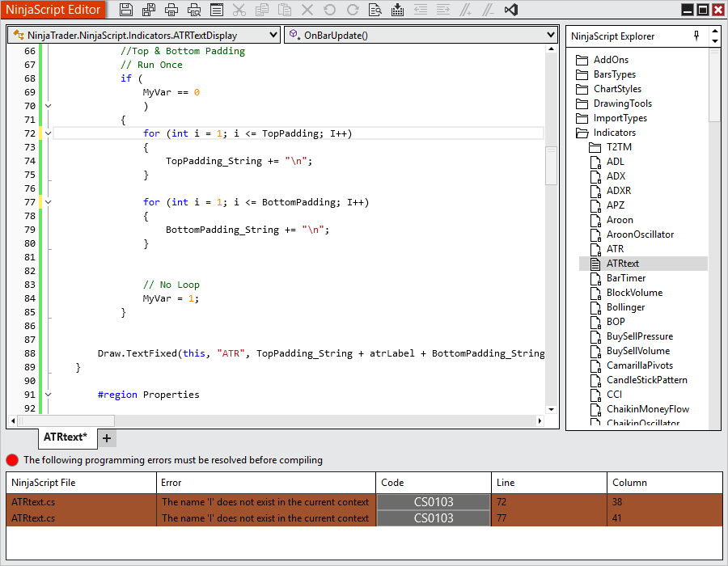Screen dimensions: 728x566
Task: Pin the NinjaScript Explorer panel
Action: [697, 36]
